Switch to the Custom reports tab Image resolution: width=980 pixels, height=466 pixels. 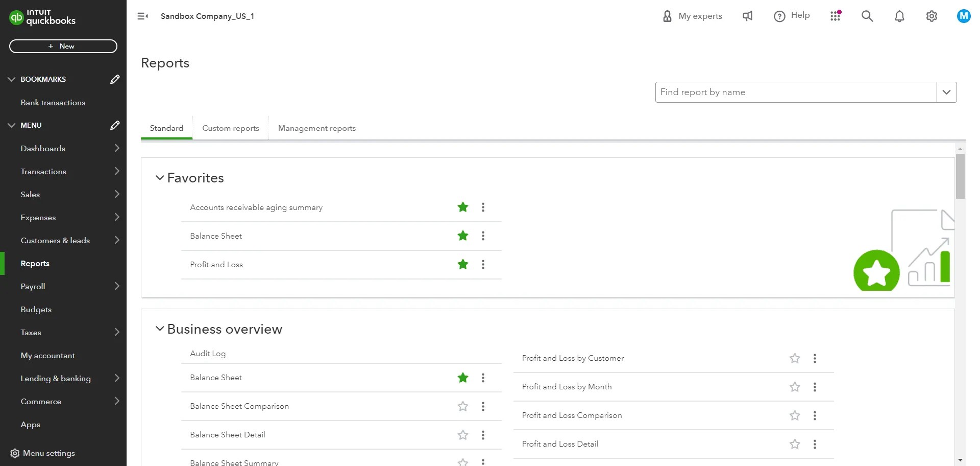coord(231,128)
